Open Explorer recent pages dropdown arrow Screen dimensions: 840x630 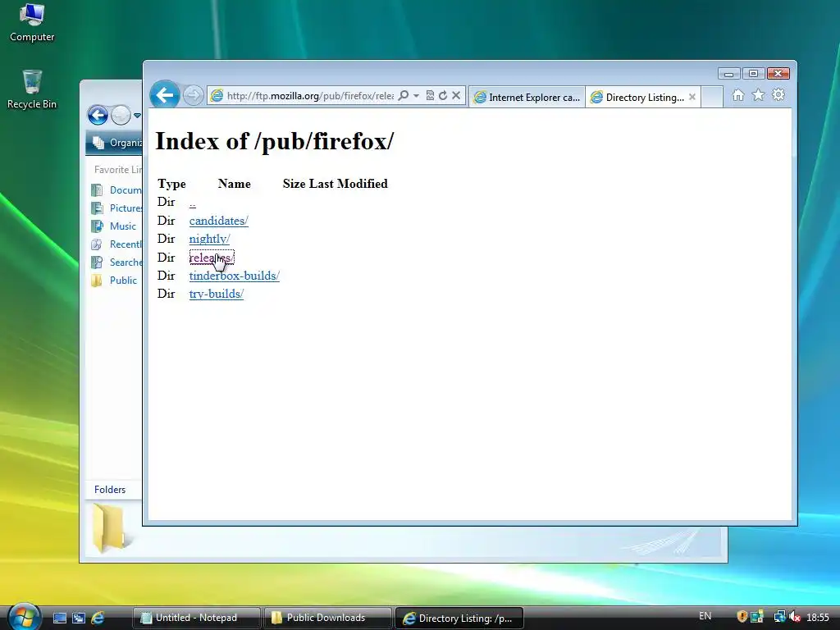[x=137, y=115]
